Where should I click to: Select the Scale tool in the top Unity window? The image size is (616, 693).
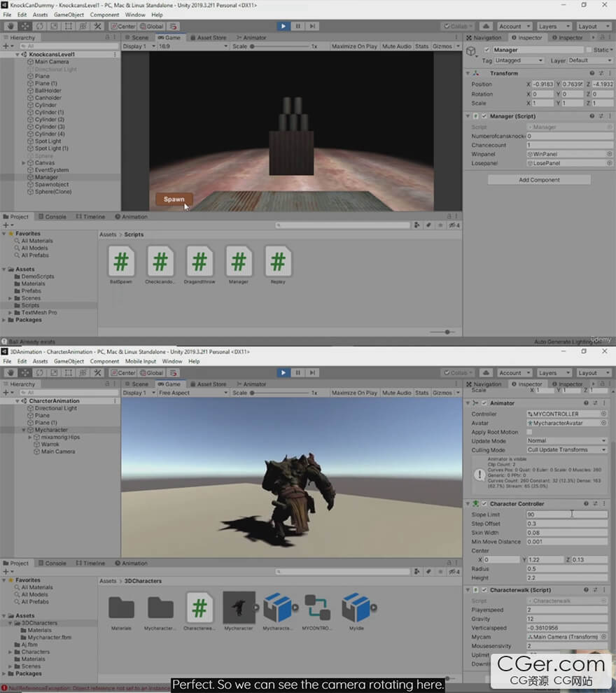[54, 26]
